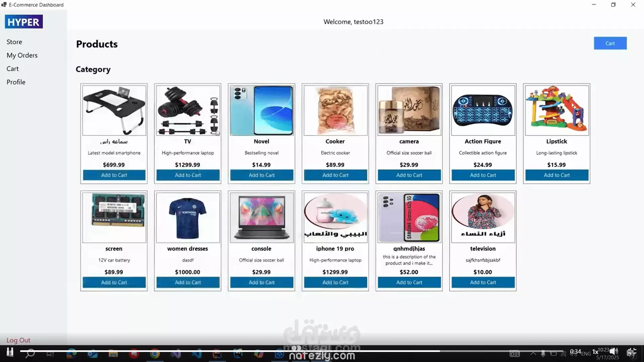The image size is (644, 362).
Task: Select the women's fashion image for television
Action: pos(483,218)
